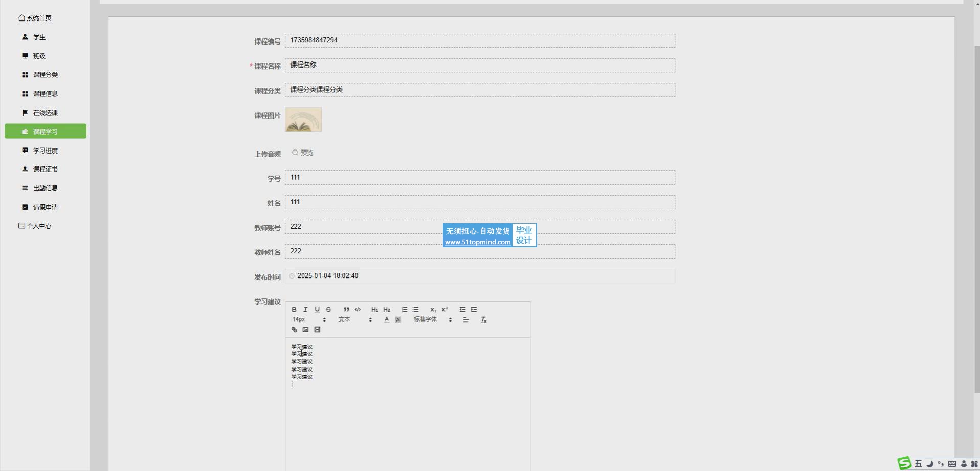
Task: Open the 文本 heading style dropdown
Action: click(x=355, y=319)
